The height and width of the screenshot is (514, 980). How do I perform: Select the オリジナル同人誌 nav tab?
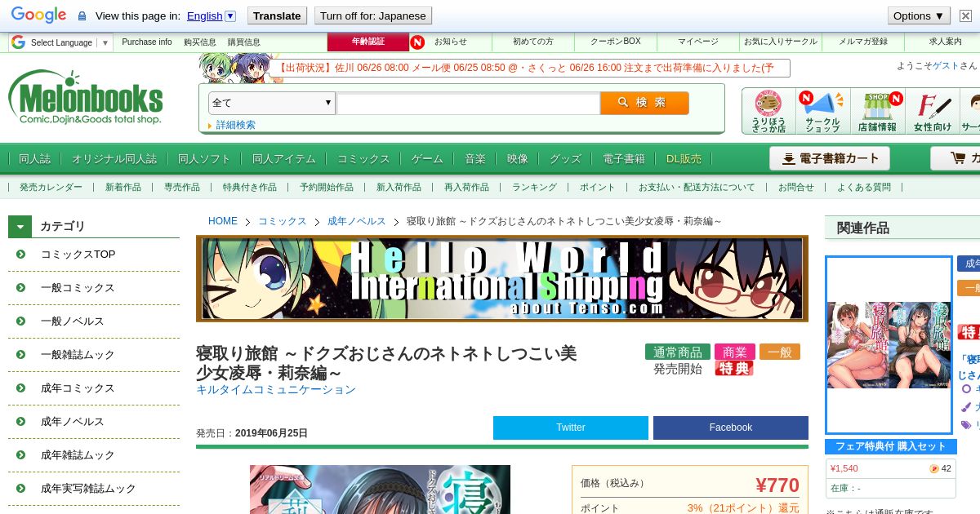(114, 158)
